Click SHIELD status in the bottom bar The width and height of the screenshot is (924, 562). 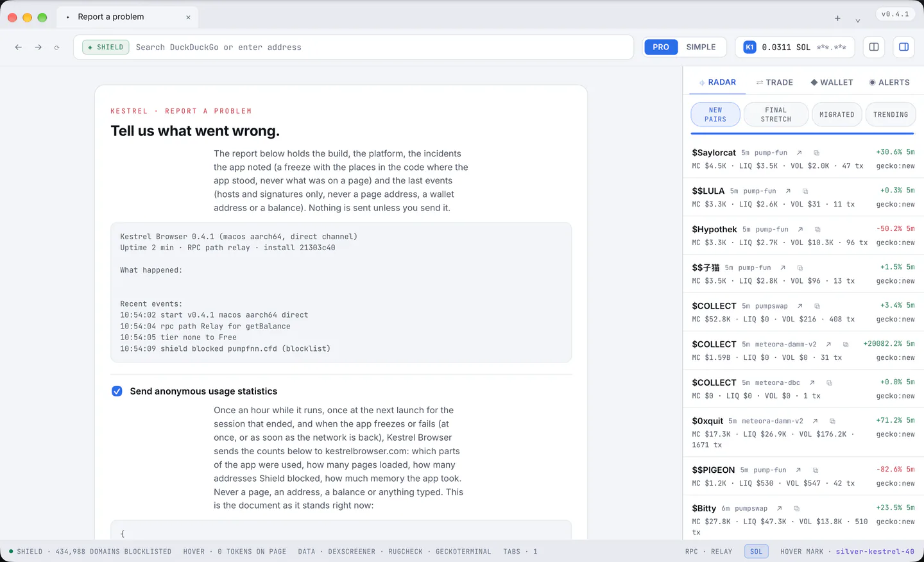click(x=26, y=552)
